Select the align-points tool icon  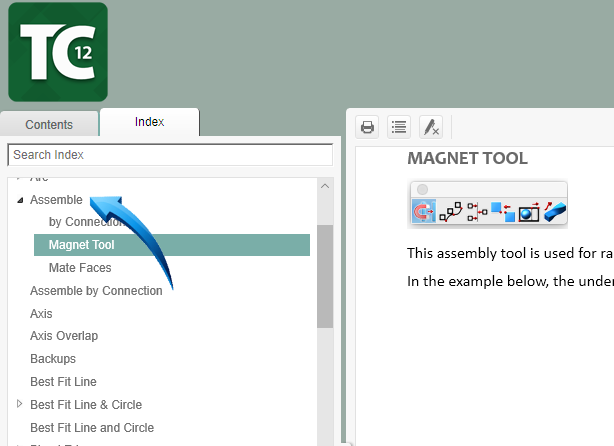pyautogui.click(x=477, y=212)
